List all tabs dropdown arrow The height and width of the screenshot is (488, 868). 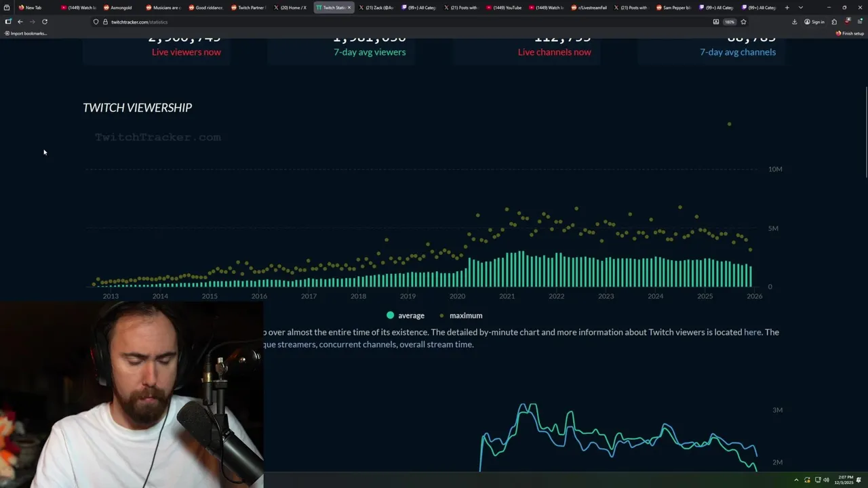click(801, 7)
